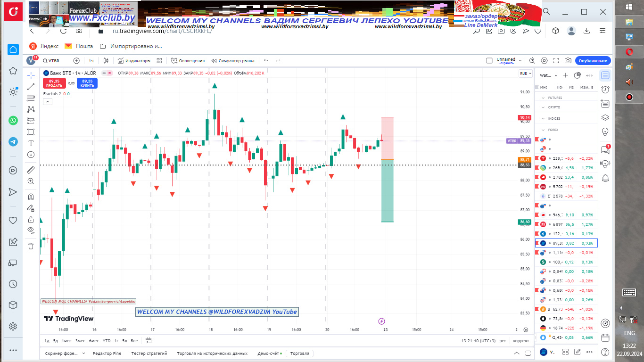Open go-to-date calendar icon
644x362 pixels.
149,340
